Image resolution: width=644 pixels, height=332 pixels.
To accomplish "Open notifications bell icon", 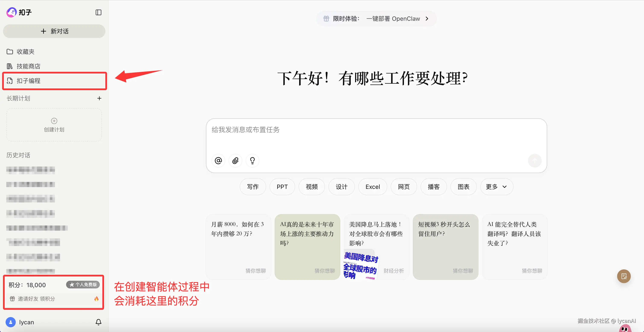I will click(x=99, y=322).
